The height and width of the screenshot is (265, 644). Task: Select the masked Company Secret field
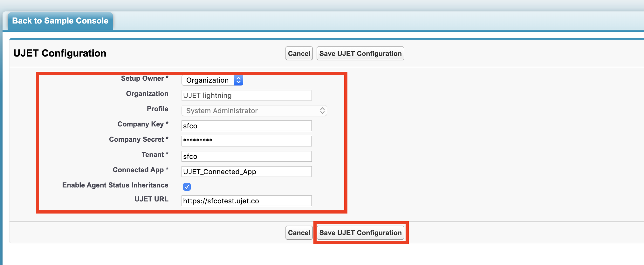[246, 141]
